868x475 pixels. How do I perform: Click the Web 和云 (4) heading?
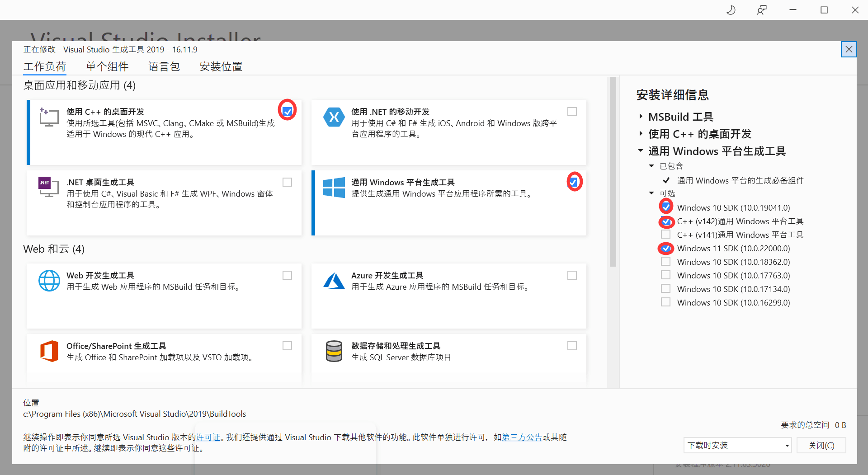coord(54,249)
